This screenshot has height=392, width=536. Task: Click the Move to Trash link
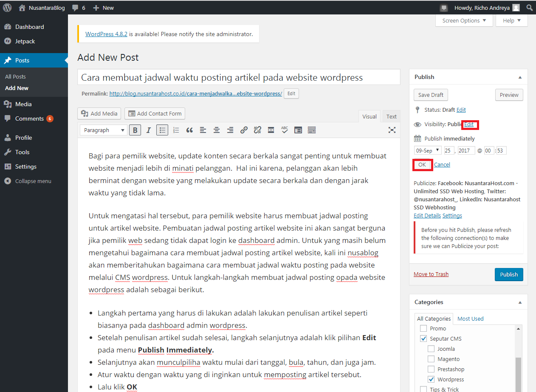431,274
